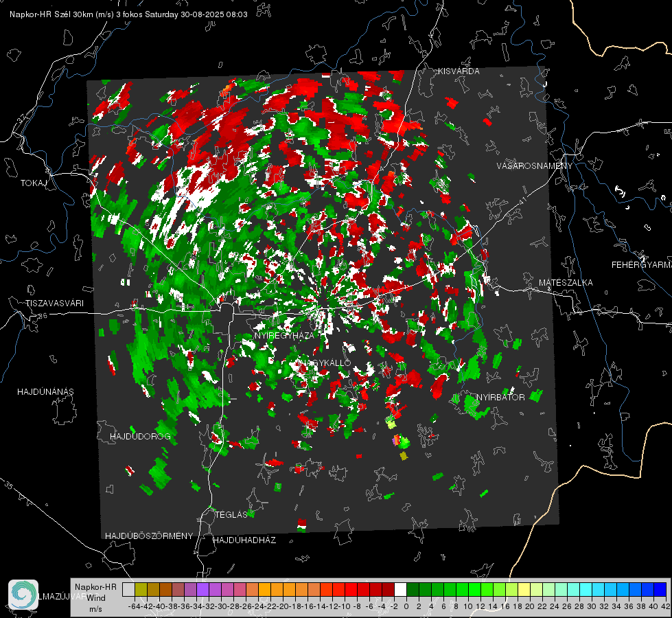The width and height of the screenshot is (672, 618).
Task: Click the TISZAVASVÁRI city label
Action: pyautogui.click(x=54, y=304)
